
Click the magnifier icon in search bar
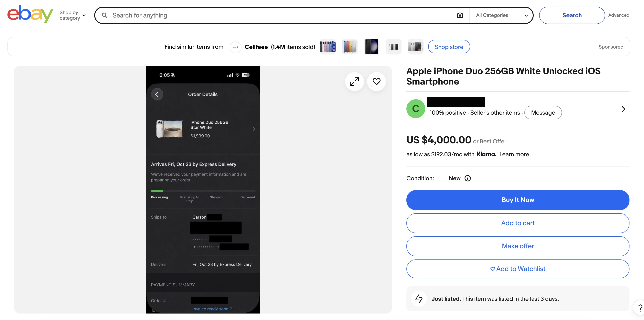click(x=104, y=15)
